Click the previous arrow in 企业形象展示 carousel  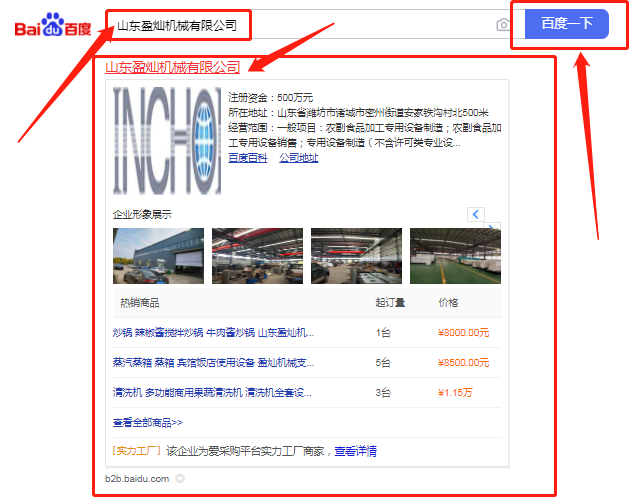(x=476, y=214)
